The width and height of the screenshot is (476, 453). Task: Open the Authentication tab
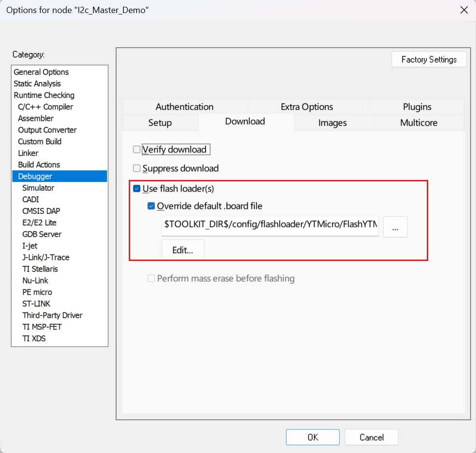point(184,107)
